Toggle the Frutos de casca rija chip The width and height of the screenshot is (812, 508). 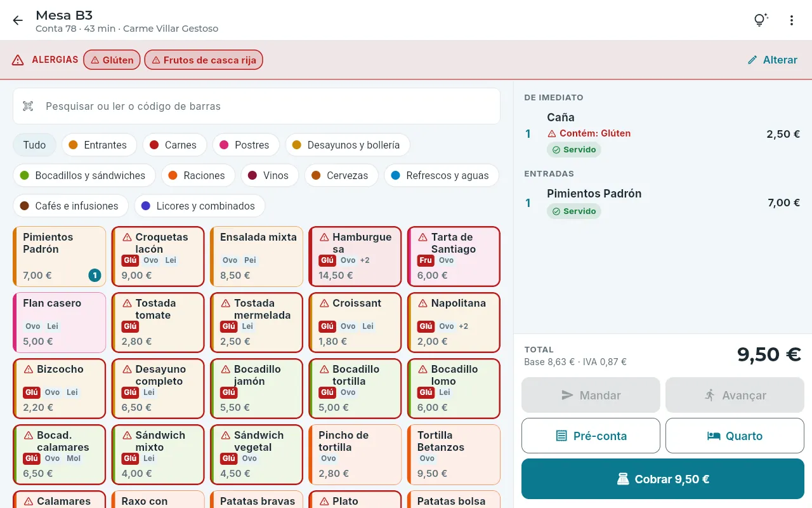pos(204,60)
